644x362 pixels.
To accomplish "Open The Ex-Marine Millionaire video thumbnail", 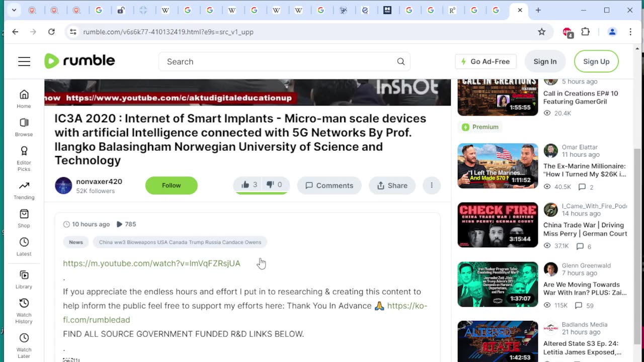I will pyautogui.click(x=498, y=166).
